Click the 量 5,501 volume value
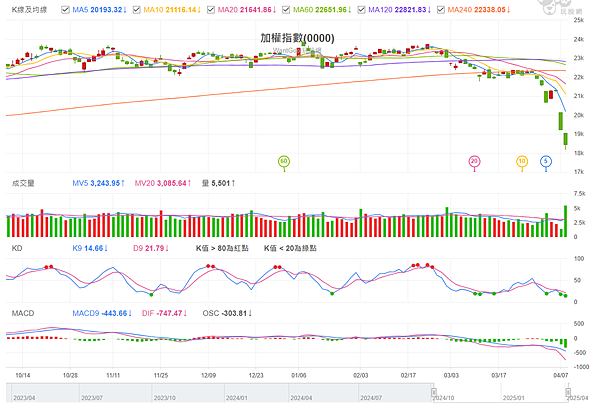600x409 pixels. click(218, 183)
